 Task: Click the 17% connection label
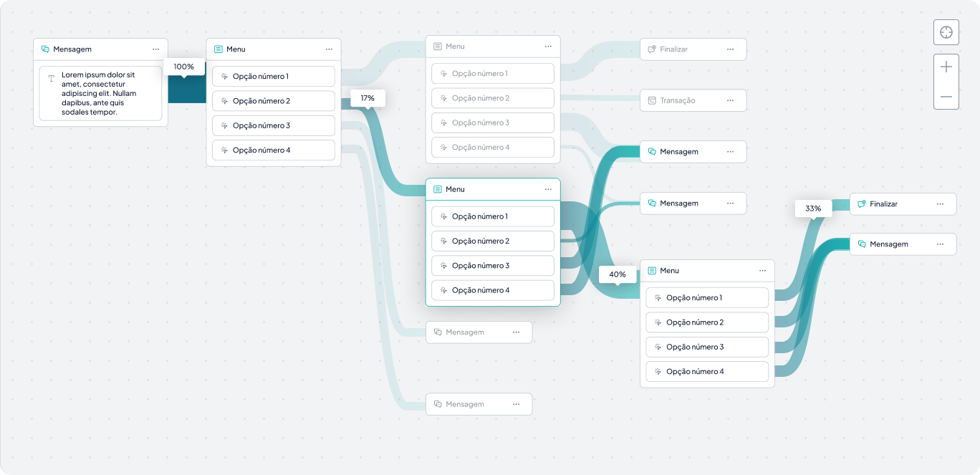coord(367,97)
